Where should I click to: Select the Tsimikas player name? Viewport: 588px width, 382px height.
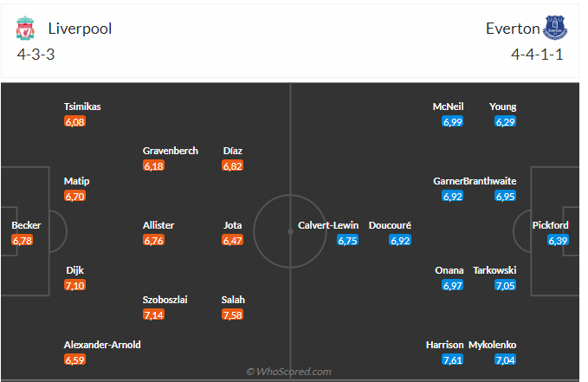[82, 107]
